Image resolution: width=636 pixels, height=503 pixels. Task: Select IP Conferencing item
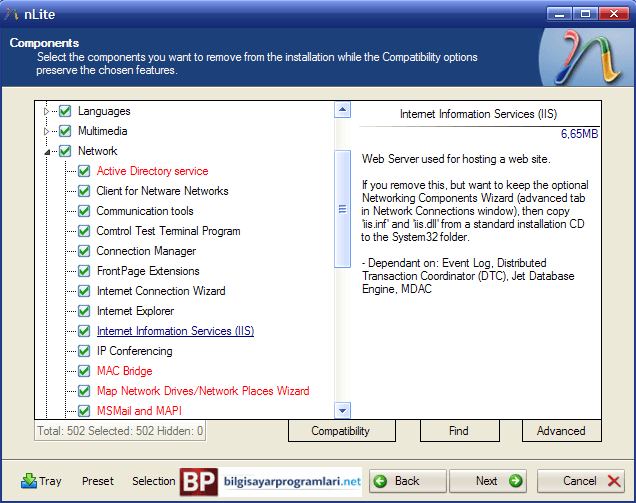[134, 351]
